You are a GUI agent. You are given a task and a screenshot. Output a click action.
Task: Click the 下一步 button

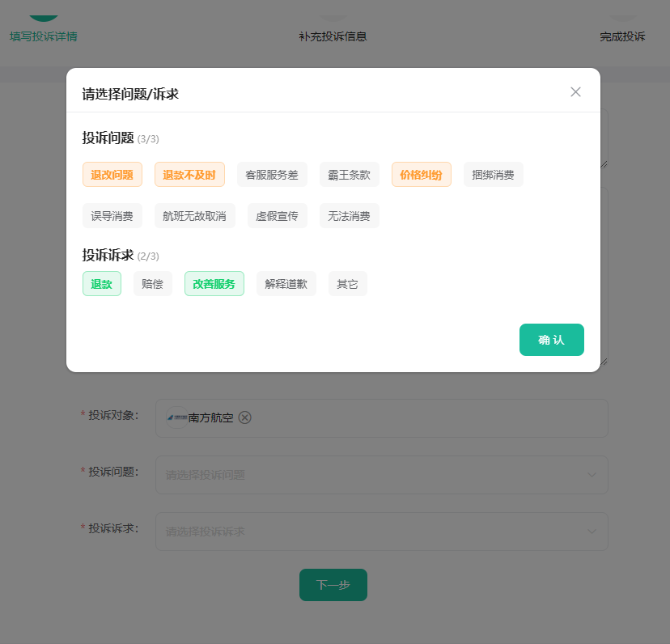click(333, 585)
